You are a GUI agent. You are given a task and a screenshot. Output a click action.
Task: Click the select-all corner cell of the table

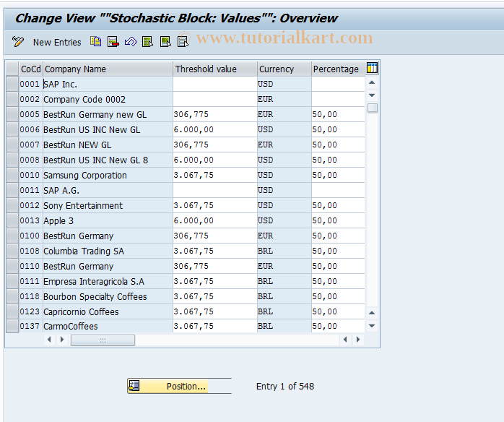pyautogui.click(x=12, y=69)
